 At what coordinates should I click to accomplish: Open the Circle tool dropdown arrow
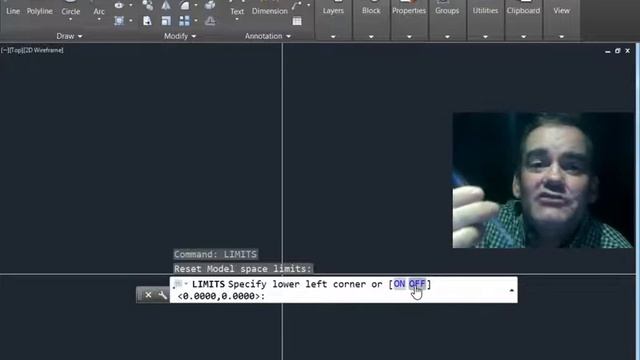point(70,19)
